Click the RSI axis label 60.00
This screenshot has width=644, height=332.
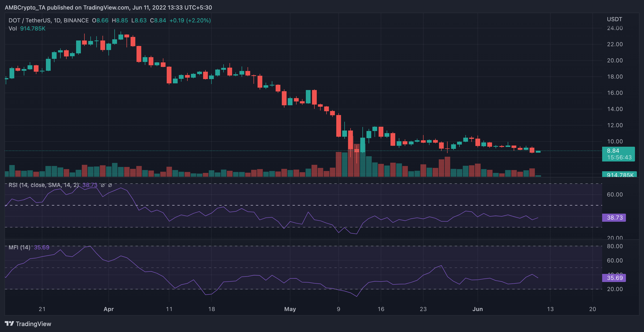coord(615,194)
